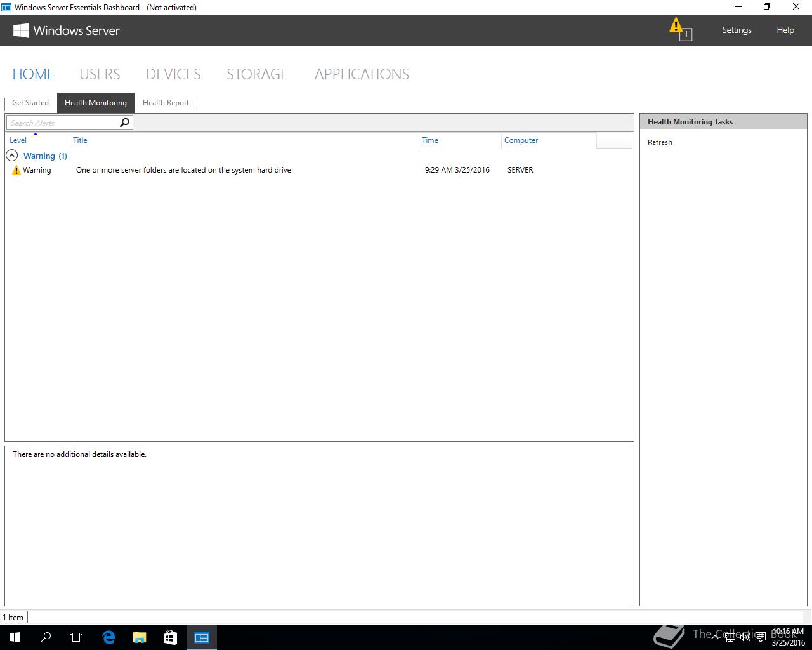This screenshot has width=812, height=650.
Task: Go to the DEVICES section
Action: click(x=173, y=74)
